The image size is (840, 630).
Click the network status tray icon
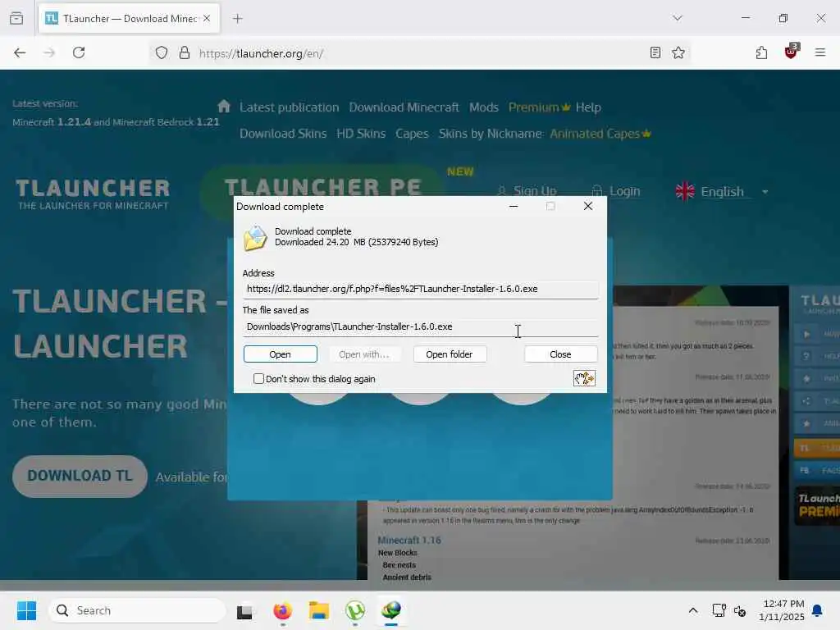(x=719, y=610)
